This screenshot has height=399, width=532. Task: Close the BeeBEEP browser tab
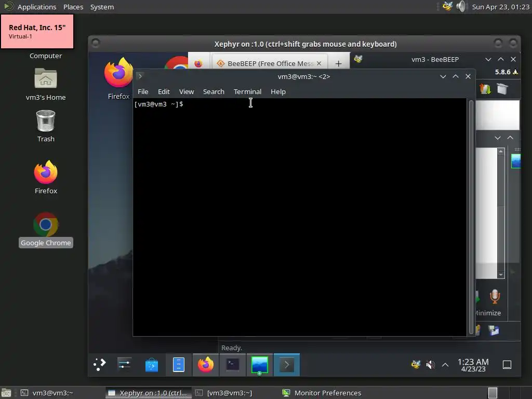click(319, 63)
